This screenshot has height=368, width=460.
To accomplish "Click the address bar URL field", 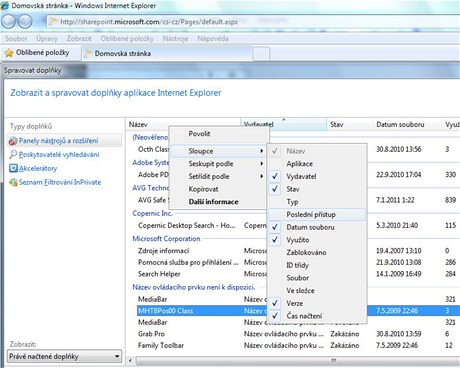I will pos(253,22).
